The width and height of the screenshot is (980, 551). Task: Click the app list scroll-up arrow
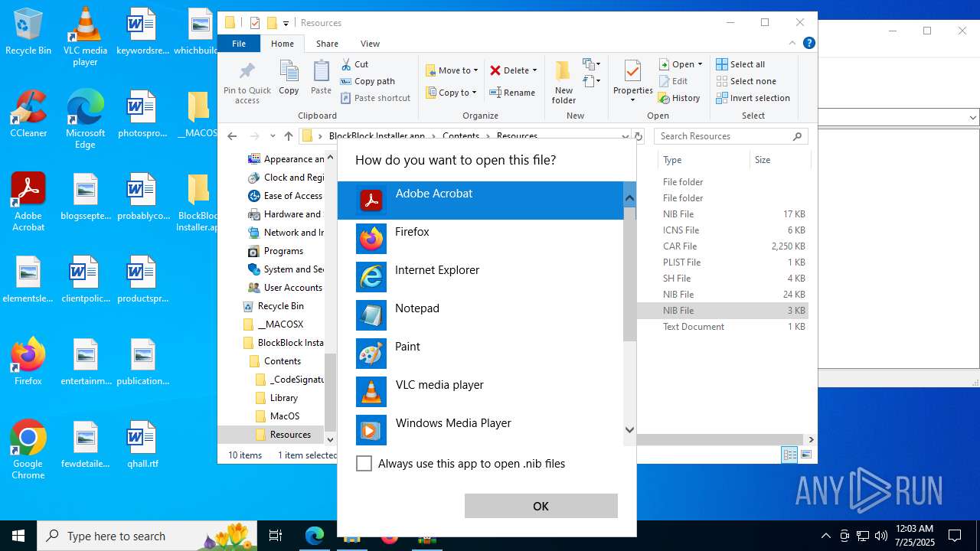point(629,198)
